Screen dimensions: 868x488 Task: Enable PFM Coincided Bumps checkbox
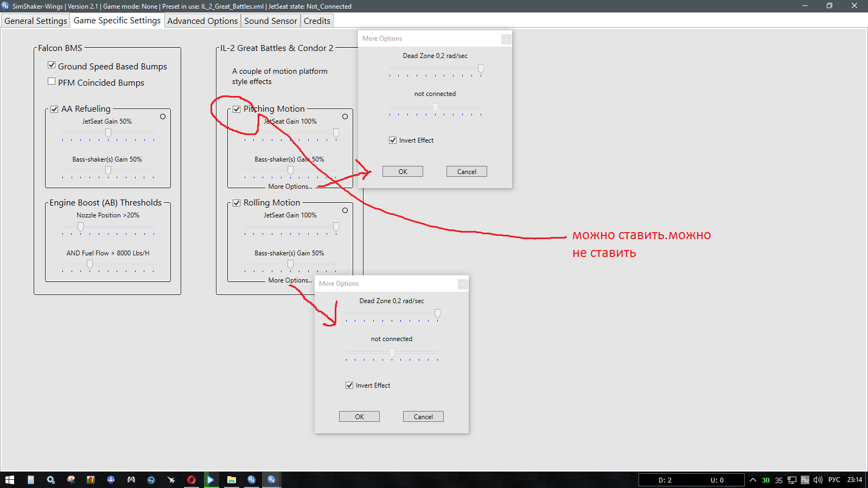[52, 81]
